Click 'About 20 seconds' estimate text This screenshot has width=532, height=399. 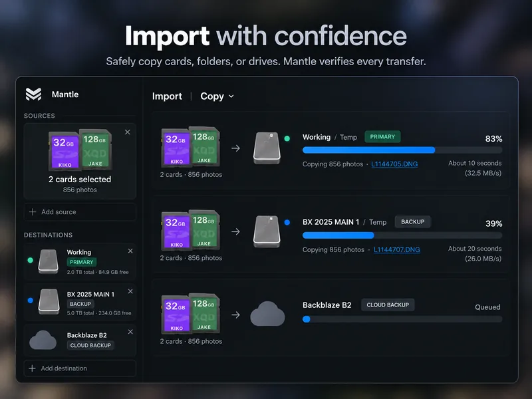pyautogui.click(x=475, y=249)
